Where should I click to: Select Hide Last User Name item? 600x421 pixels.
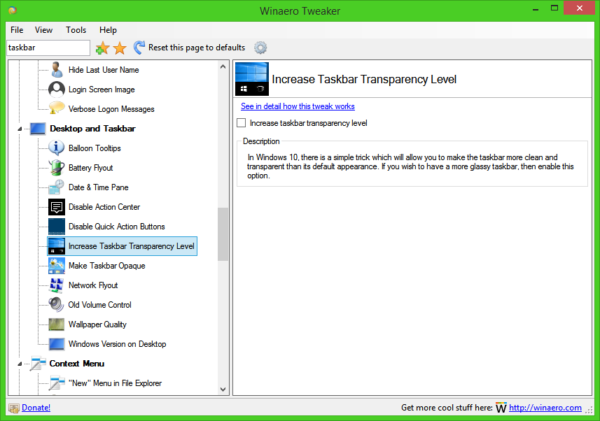pyautogui.click(x=103, y=70)
